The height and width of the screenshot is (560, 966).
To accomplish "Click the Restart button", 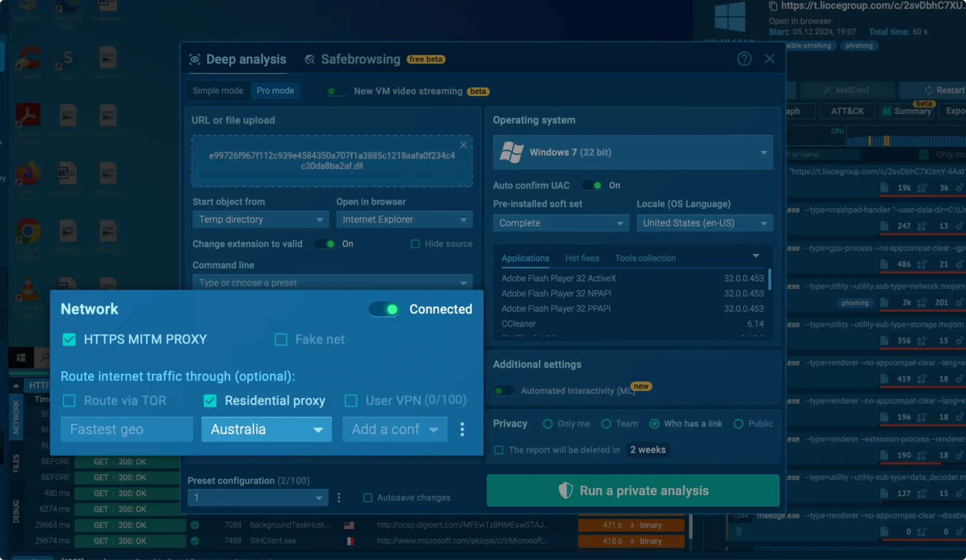I will pyautogui.click(x=944, y=90).
